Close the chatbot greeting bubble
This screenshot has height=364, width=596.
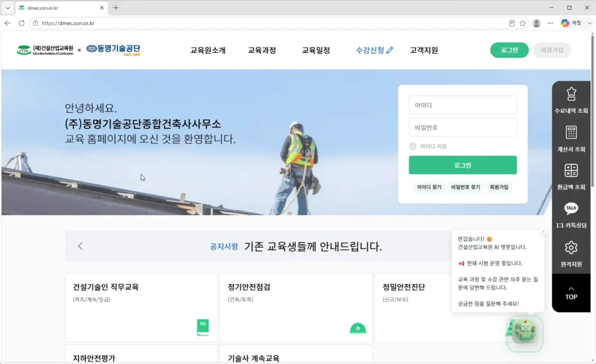pyautogui.click(x=543, y=231)
